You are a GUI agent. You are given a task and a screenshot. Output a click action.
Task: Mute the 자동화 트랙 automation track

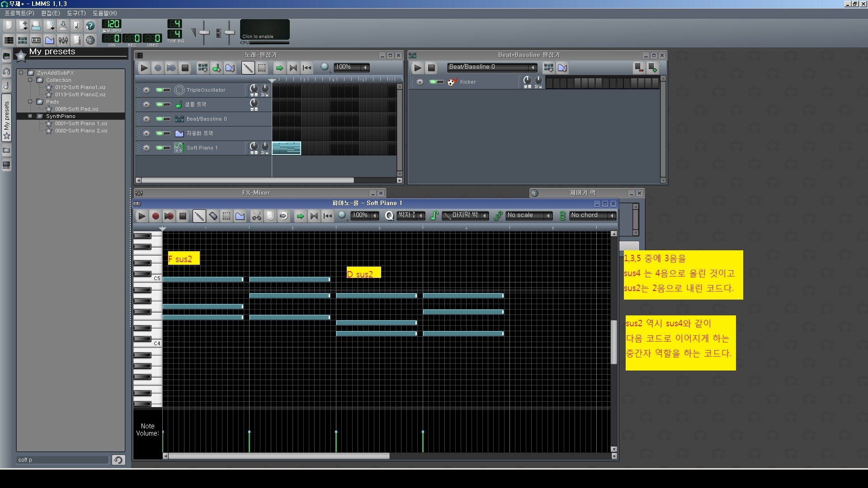point(159,133)
